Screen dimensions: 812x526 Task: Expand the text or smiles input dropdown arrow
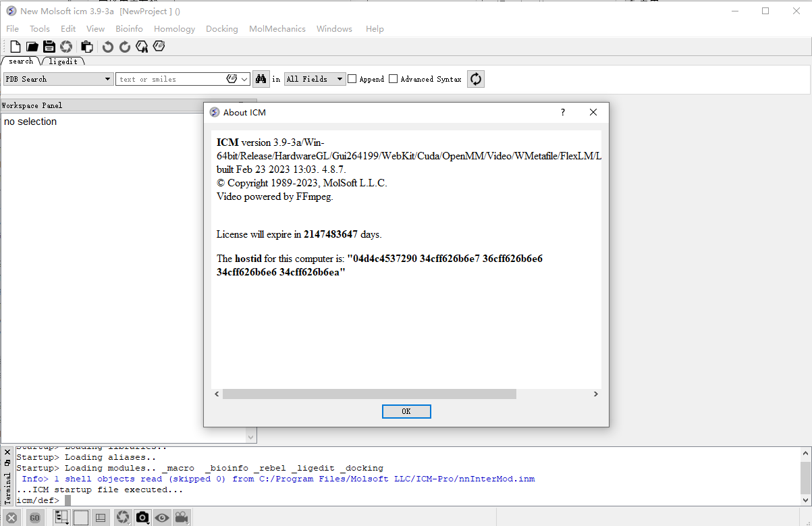click(243, 78)
